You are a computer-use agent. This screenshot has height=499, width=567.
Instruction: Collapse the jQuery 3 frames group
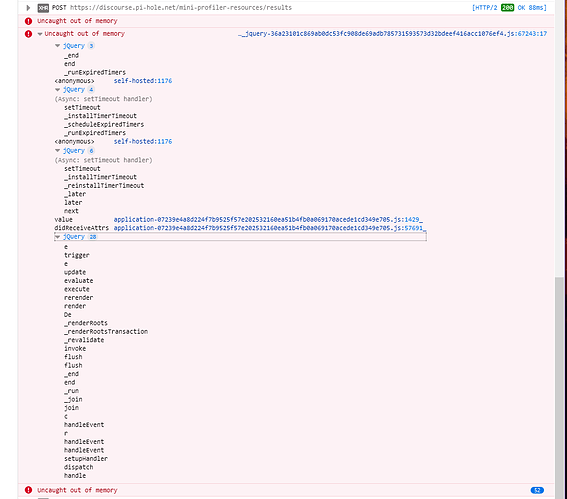point(57,46)
